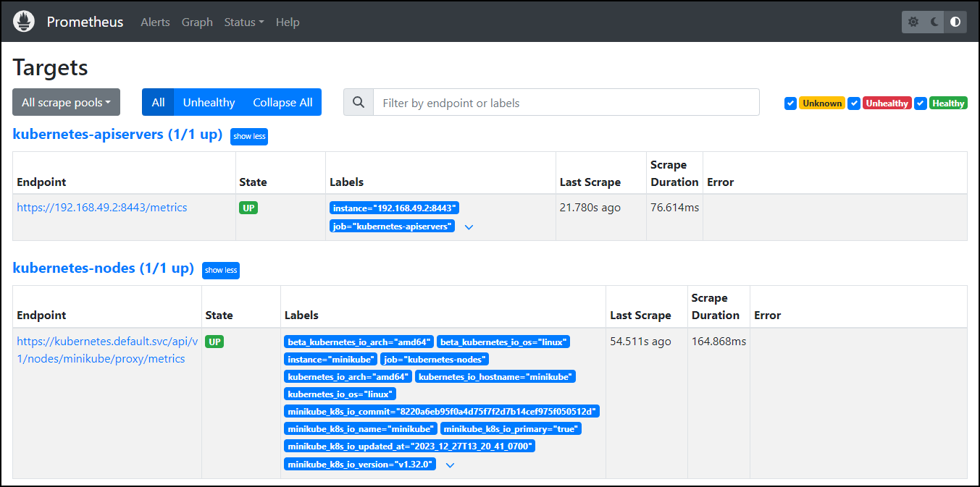Click label minikube_k8s_io_name="minikube"

(x=361, y=429)
